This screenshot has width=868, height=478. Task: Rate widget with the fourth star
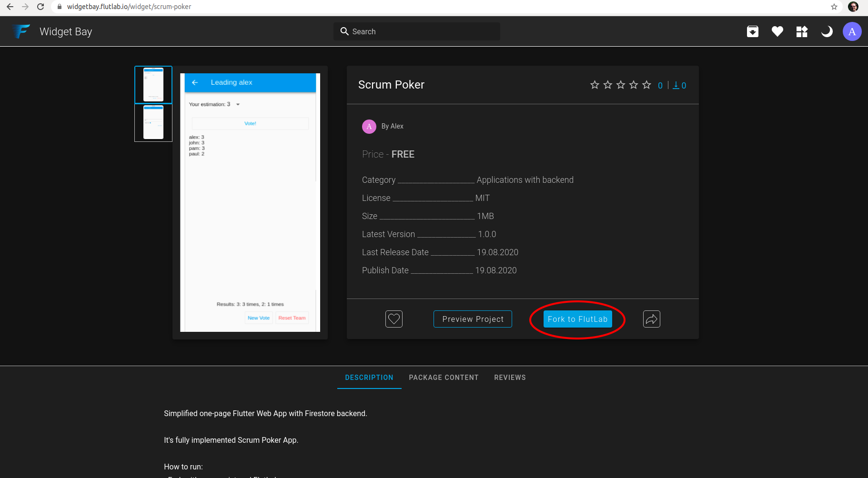point(634,85)
